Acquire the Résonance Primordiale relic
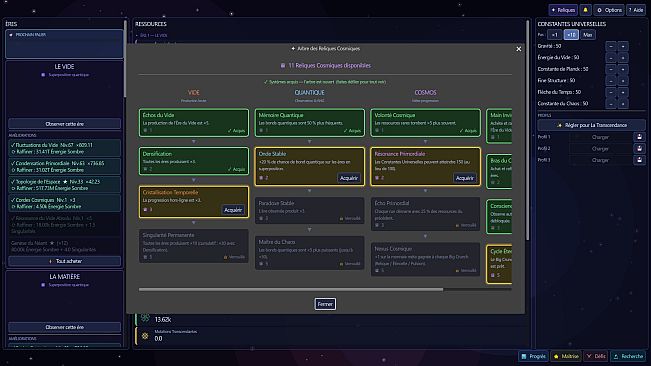 pos(465,178)
